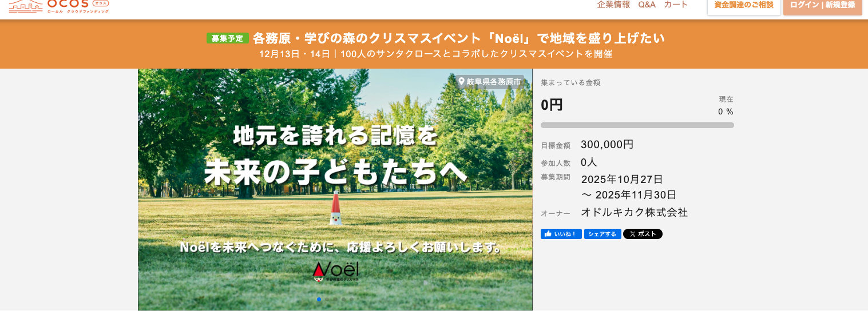The width and height of the screenshot is (868, 322).
Task: Select the first blue carousel dot
Action: point(319,299)
